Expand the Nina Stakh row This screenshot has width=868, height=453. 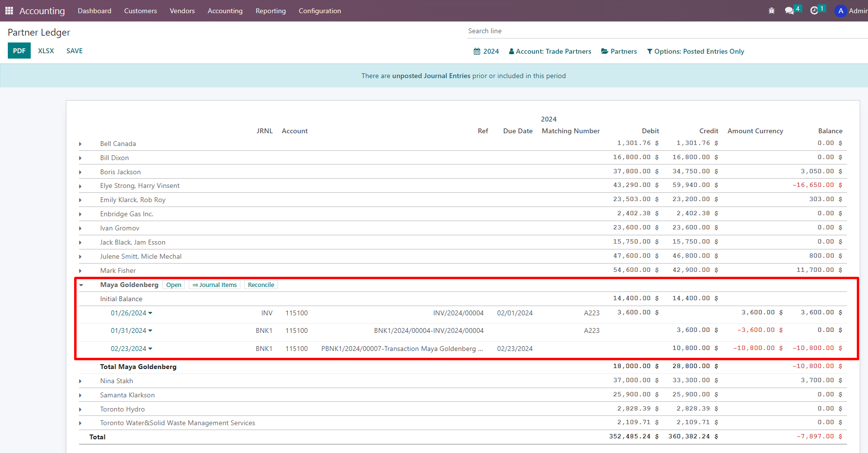pyautogui.click(x=80, y=381)
